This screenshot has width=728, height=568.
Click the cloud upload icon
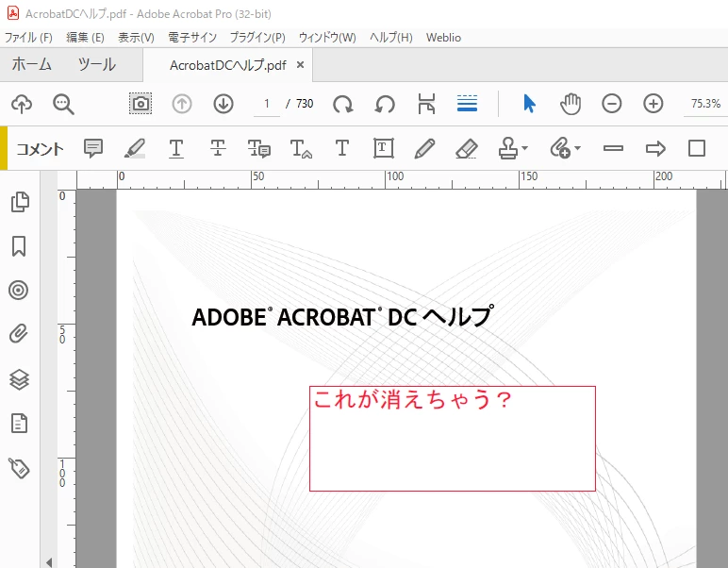point(22,104)
